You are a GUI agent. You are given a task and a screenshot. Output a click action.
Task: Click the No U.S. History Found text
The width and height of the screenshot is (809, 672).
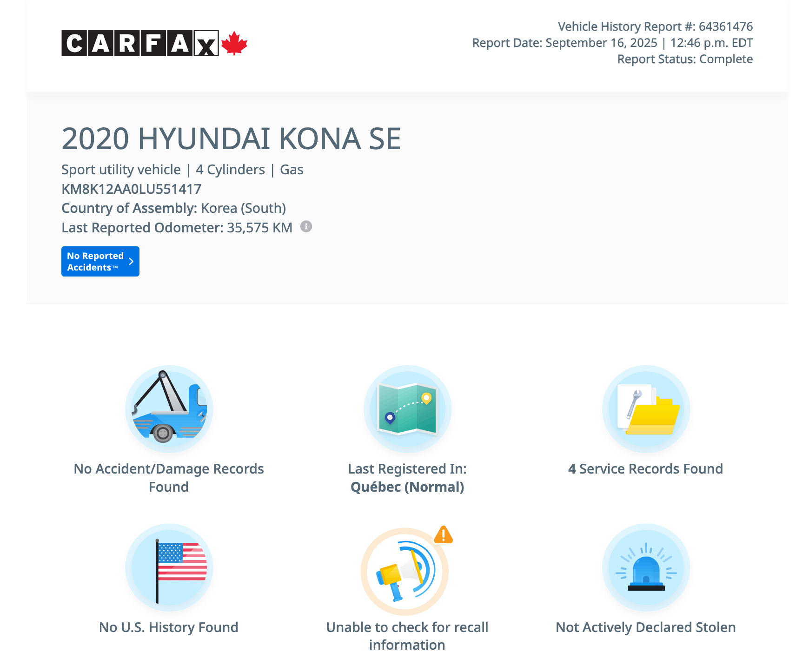coord(169,627)
